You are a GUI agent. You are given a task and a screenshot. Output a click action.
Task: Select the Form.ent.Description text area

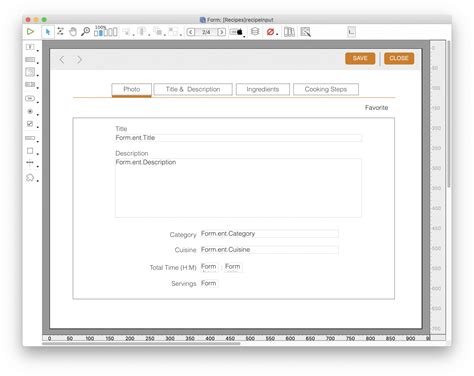(238, 188)
